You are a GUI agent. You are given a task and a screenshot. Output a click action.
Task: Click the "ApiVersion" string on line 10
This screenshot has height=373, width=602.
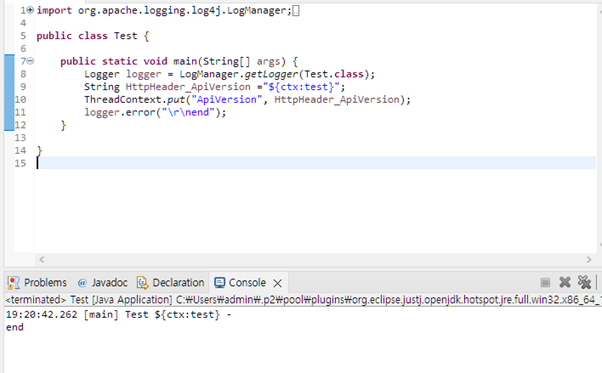[x=227, y=100]
